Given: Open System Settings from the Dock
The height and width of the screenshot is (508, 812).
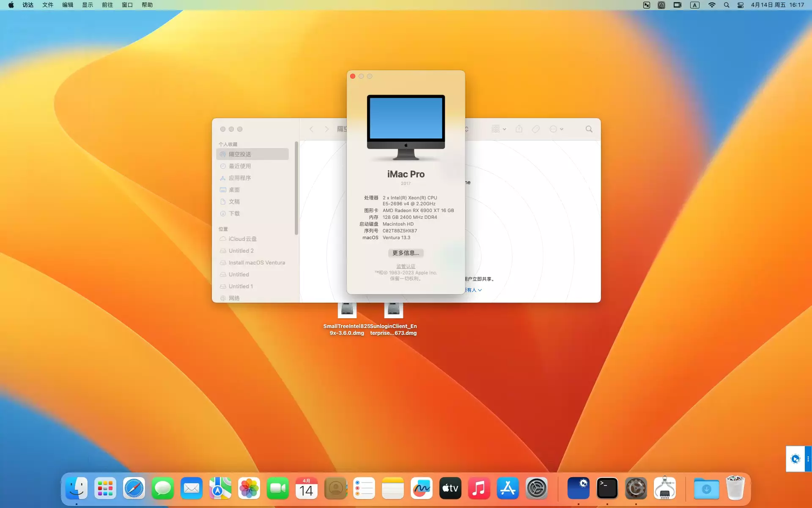Looking at the screenshot, I should tap(537, 488).
